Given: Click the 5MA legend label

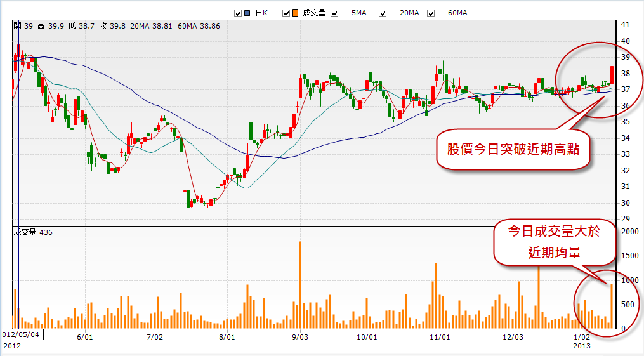Looking at the screenshot, I should [x=358, y=13].
